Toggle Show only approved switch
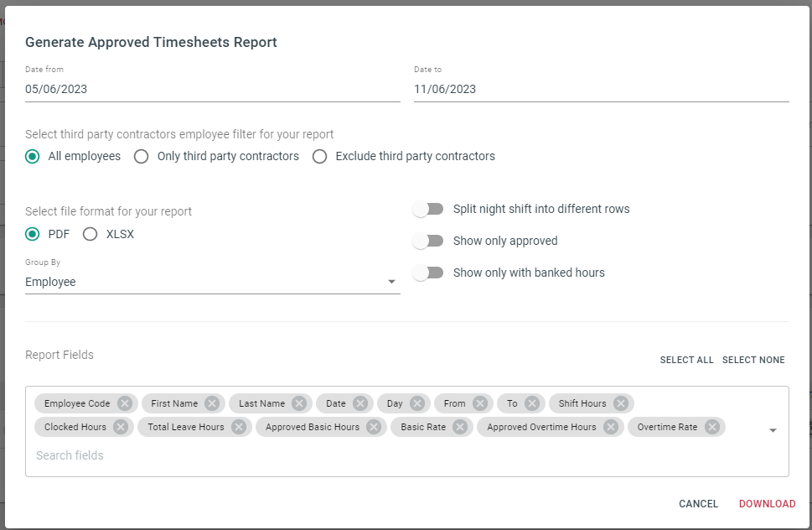 [428, 241]
